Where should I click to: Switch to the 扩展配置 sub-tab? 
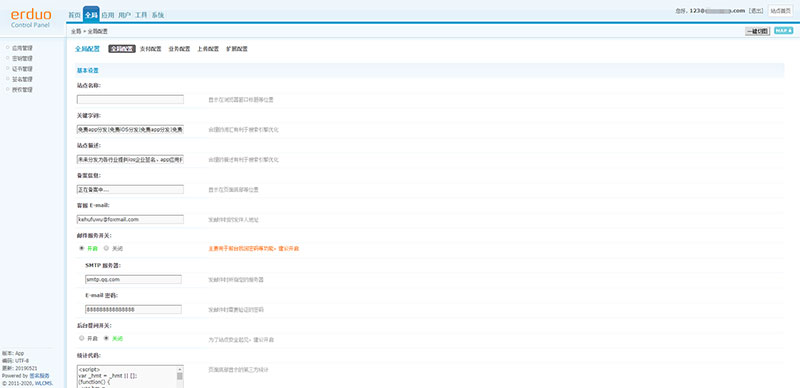point(237,49)
